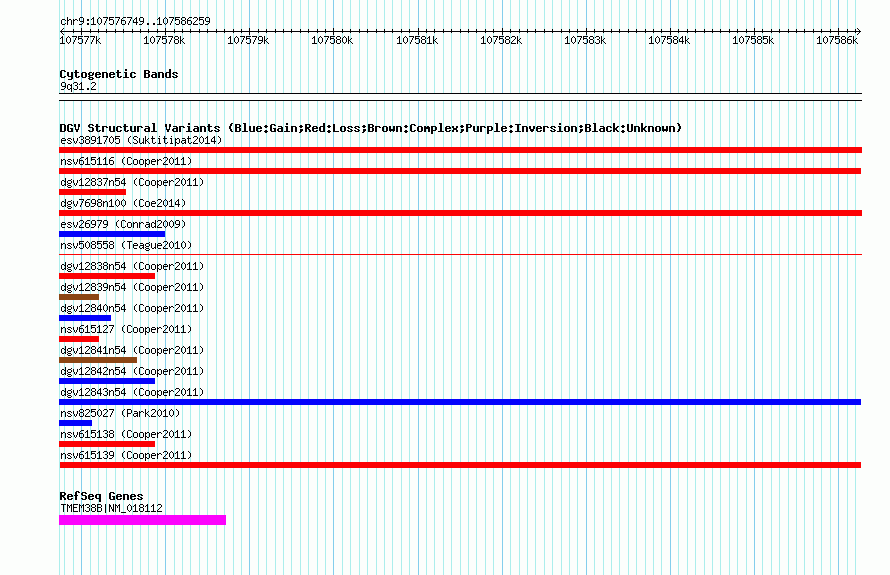Viewport: 890px width, 575px height.
Task: Open the nsv615116 (Cooper2011) variant label
Action: (126, 161)
